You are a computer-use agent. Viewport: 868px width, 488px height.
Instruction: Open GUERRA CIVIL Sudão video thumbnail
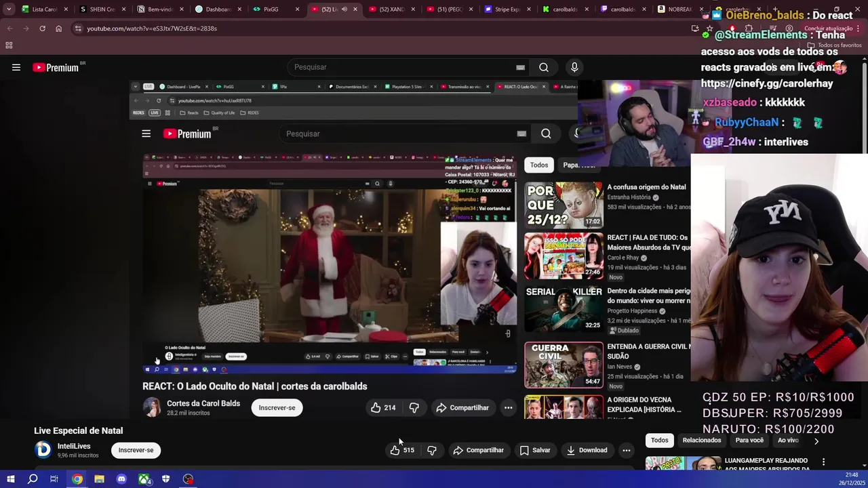(564, 365)
